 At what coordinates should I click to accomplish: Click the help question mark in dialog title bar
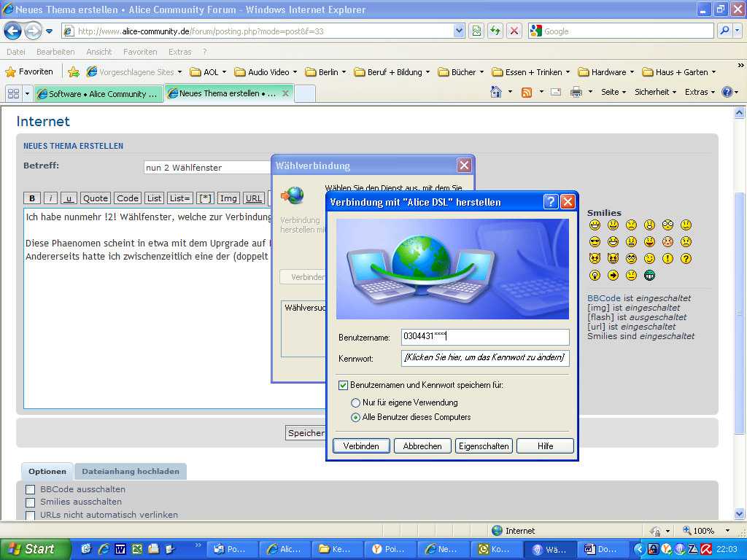pyautogui.click(x=551, y=202)
